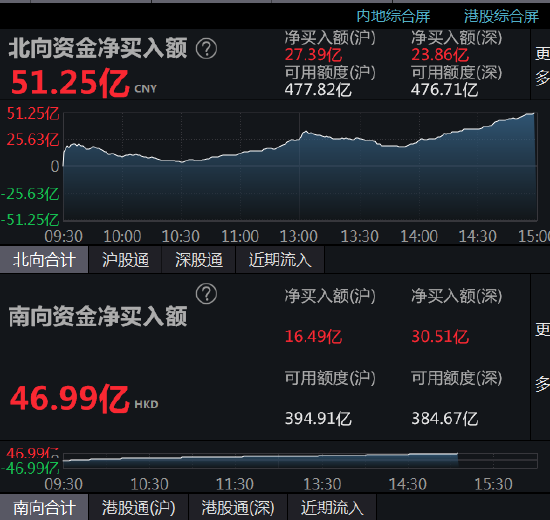The image size is (550, 520).
Task: Open southbound 近期流入 tab
Action: (332, 507)
